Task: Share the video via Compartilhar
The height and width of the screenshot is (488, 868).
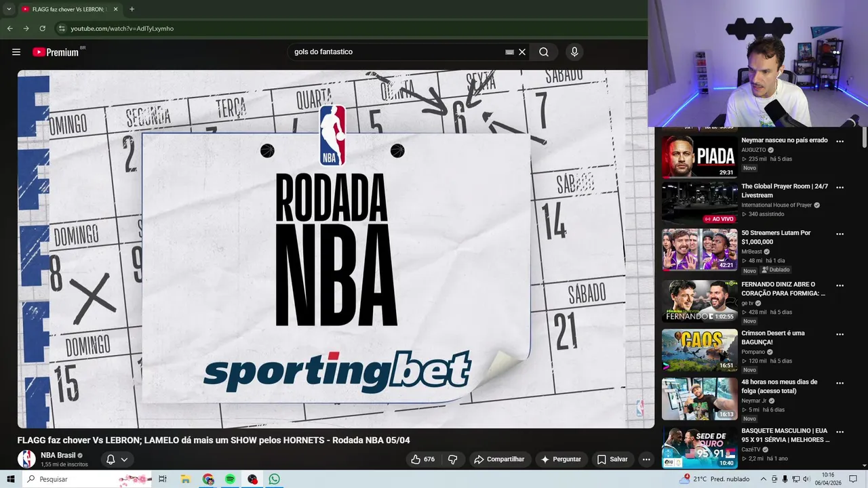Action: click(500, 460)
